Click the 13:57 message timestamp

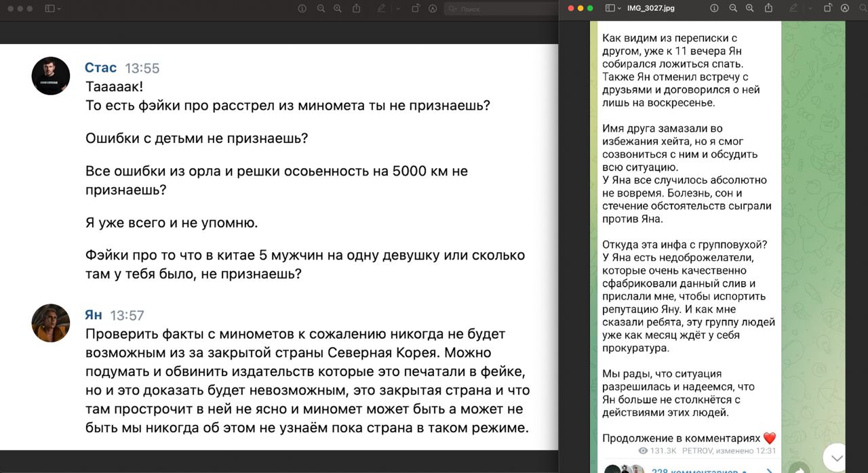[127, 316]
